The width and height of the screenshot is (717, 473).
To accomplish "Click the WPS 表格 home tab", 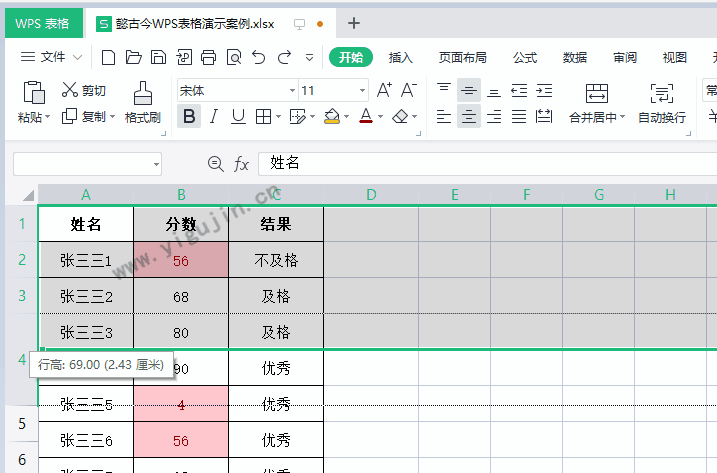I will click(x=44, y=23).
